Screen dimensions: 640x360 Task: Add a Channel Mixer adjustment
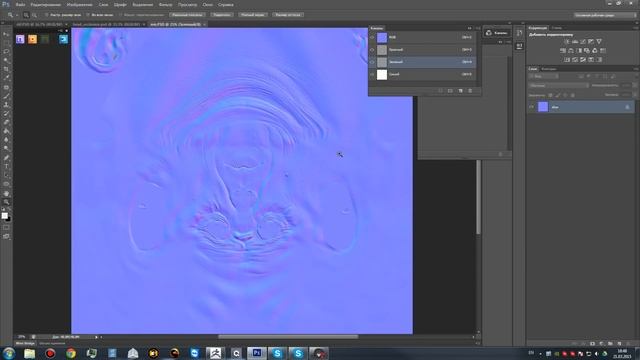click(x=595, y=51)
